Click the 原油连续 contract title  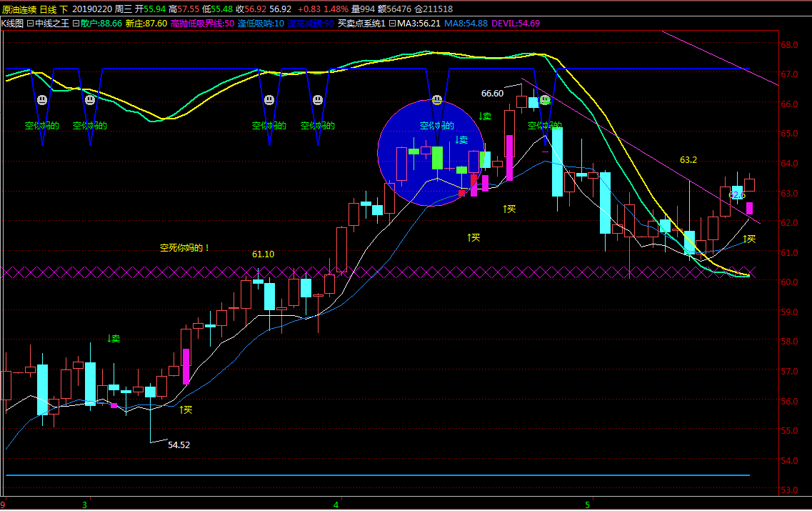click(18, 9)
